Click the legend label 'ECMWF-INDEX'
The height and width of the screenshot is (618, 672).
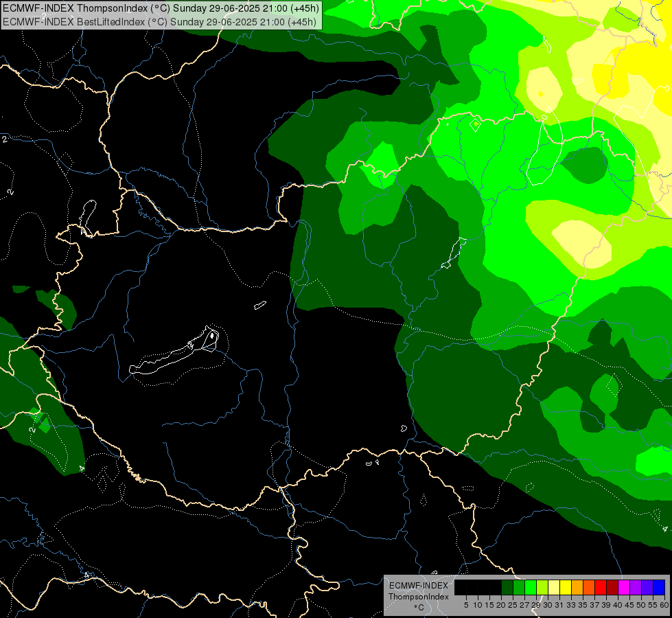pyautogui.click(x=418, y=586)
